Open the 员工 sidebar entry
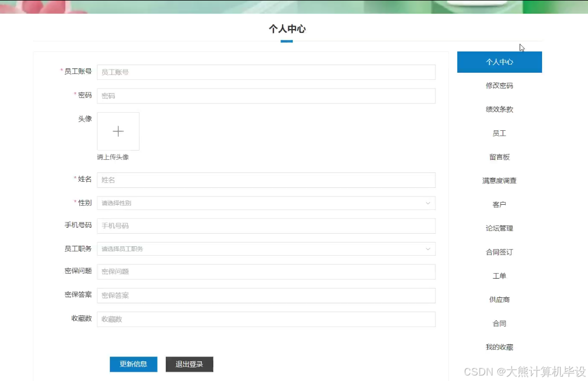This screenshot has height=381, width=588. [x=499, y=133]
